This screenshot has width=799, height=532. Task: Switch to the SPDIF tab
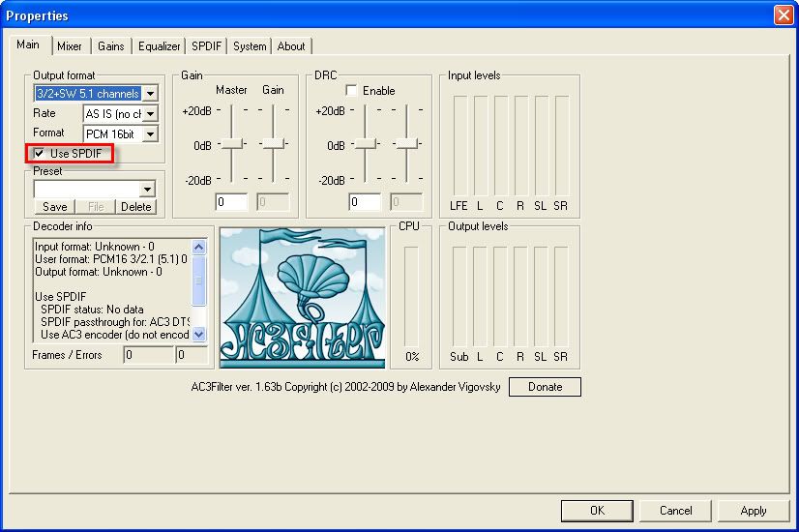click(x=206, y=46)
